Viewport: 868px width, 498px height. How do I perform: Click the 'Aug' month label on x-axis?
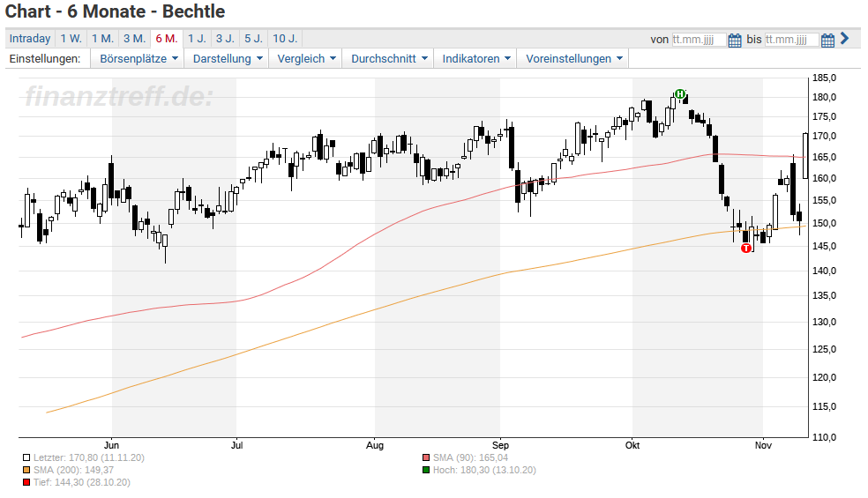click(375, 445)
